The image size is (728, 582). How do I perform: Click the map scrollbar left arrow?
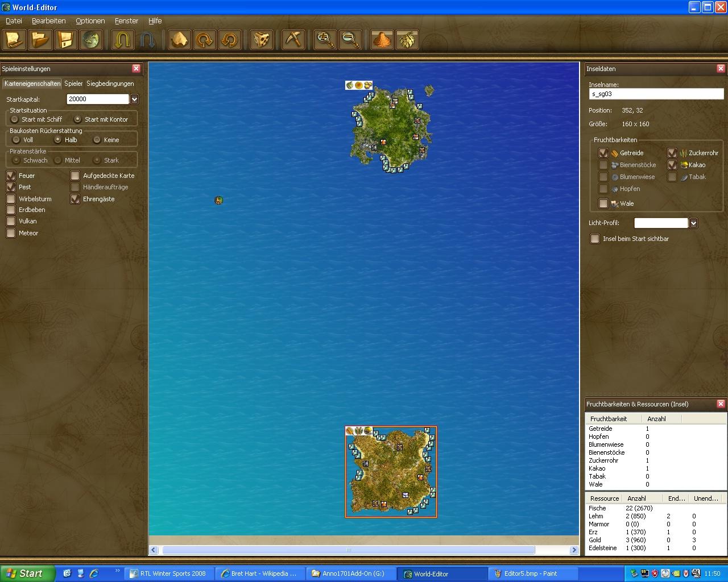[154, 550]
